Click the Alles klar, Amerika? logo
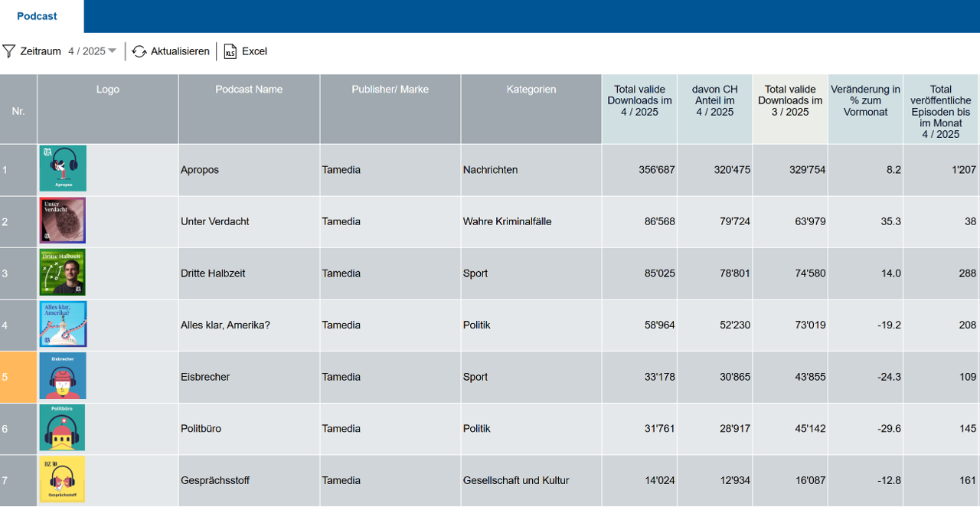980x507 pixels. click(63, 324)
